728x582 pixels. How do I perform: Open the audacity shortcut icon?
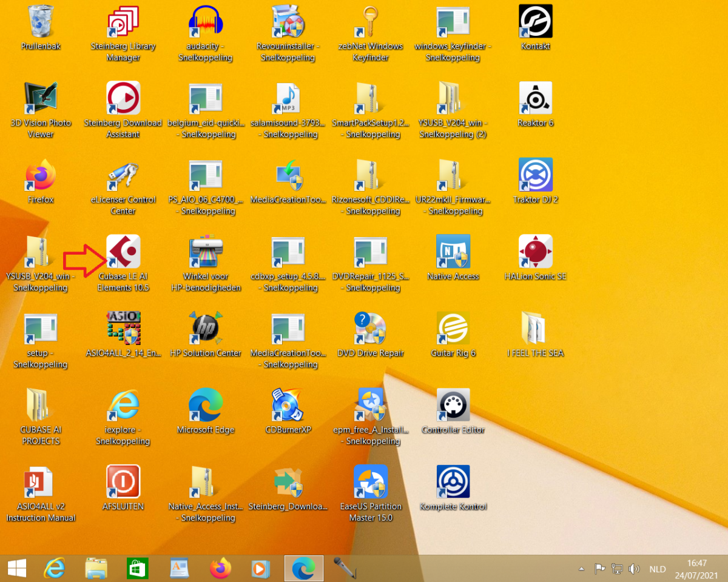(206, 21)
